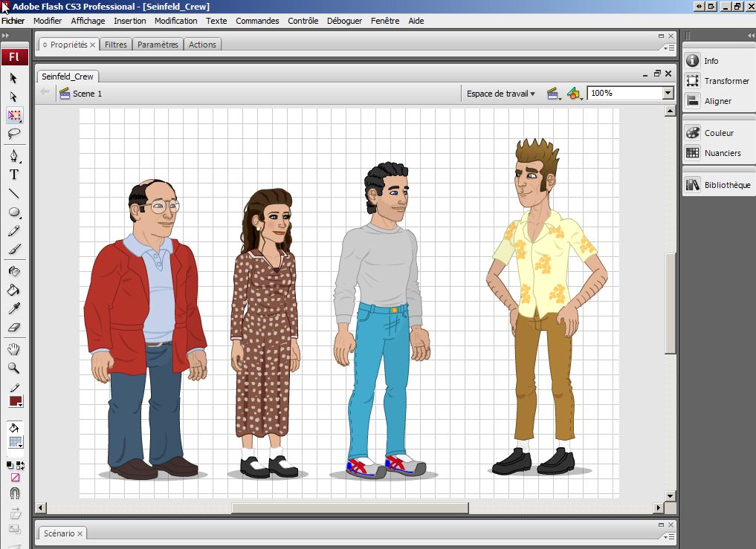The width and height of the screenshot is (756, 549).
Task: Open the Contrôle menu
Action: [x=303, y=21]
